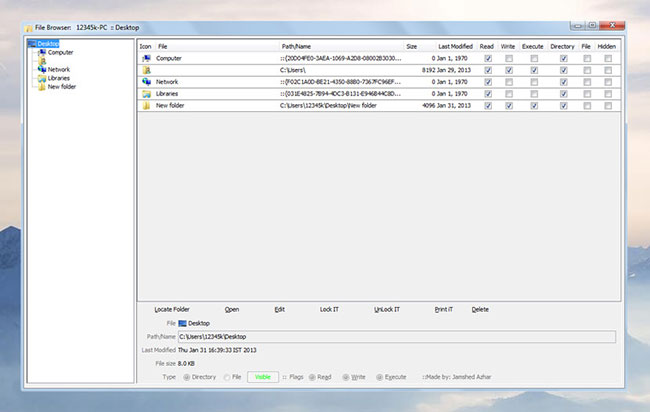Click the user folder icon for C:\Users\ row
Image resolution: width=650 pixels, height=412 pixels.
coord(146,70)
